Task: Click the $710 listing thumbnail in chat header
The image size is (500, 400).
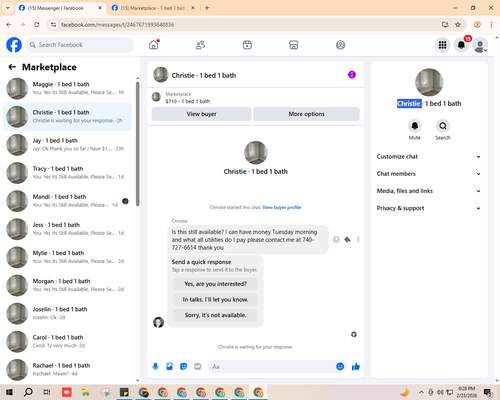Action: pyautogui.click(x=156, y=97)
